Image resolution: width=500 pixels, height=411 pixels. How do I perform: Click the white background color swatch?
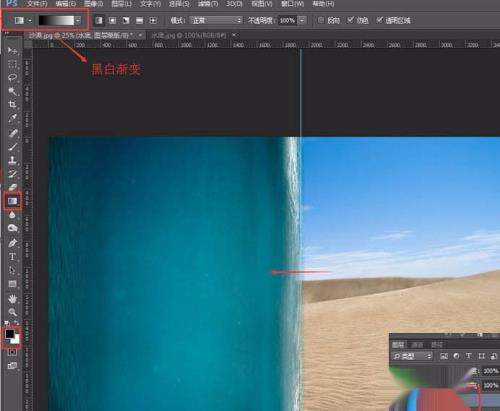[16, 340]
